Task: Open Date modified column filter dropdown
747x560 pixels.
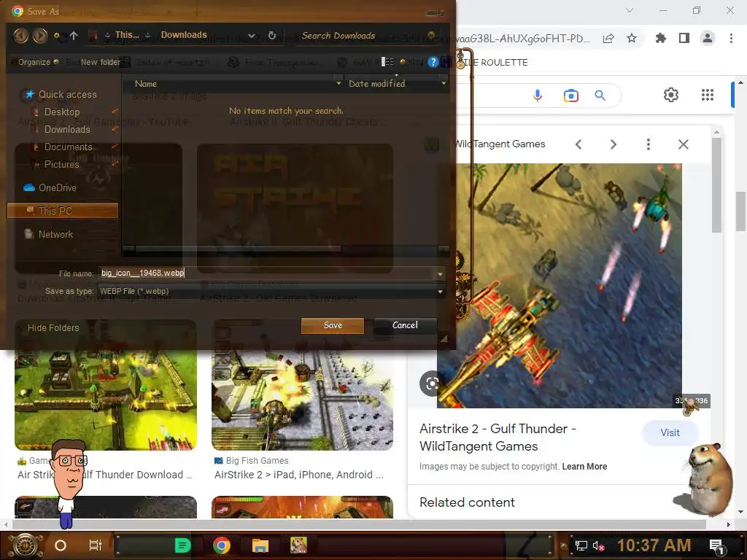Action: tap(444, 83)
